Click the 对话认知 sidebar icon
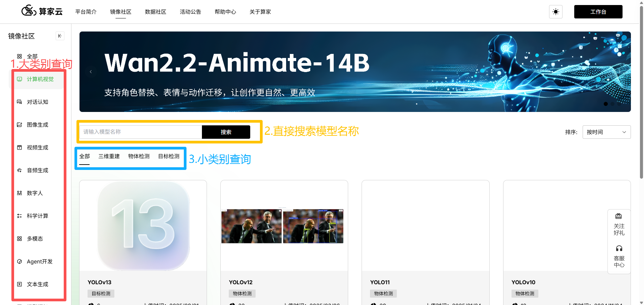This screenshot has height=305, width=644. (x=19, y=102)
